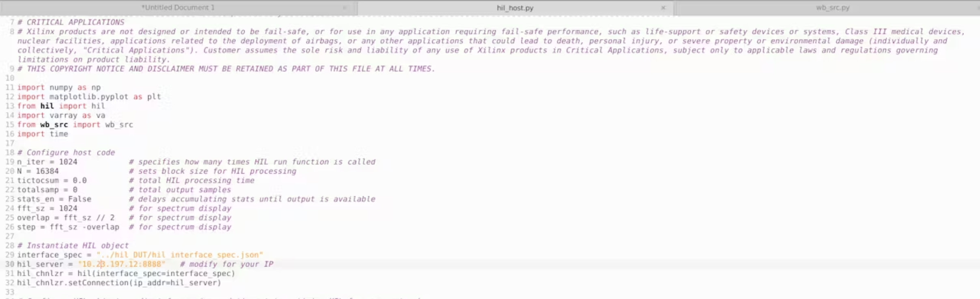Click '# total HIL processing time' comment
The height and width of the screenshot is (299, 980).
pos(192,181)
